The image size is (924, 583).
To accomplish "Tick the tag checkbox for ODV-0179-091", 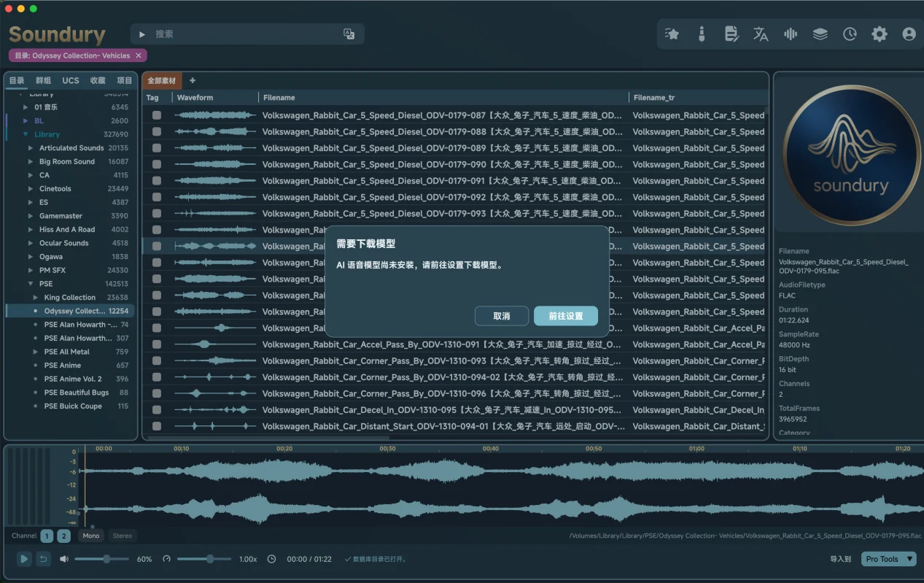I will click(x=156, y=181).
